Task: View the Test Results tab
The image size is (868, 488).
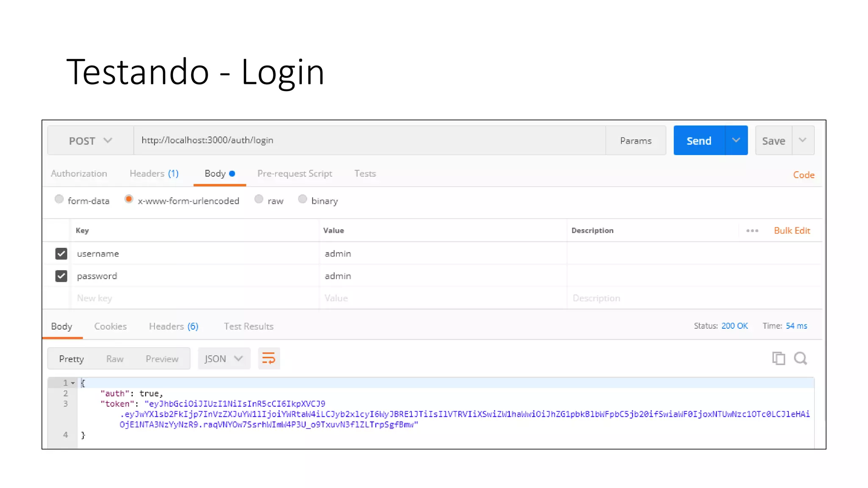Action: (249, 327)
